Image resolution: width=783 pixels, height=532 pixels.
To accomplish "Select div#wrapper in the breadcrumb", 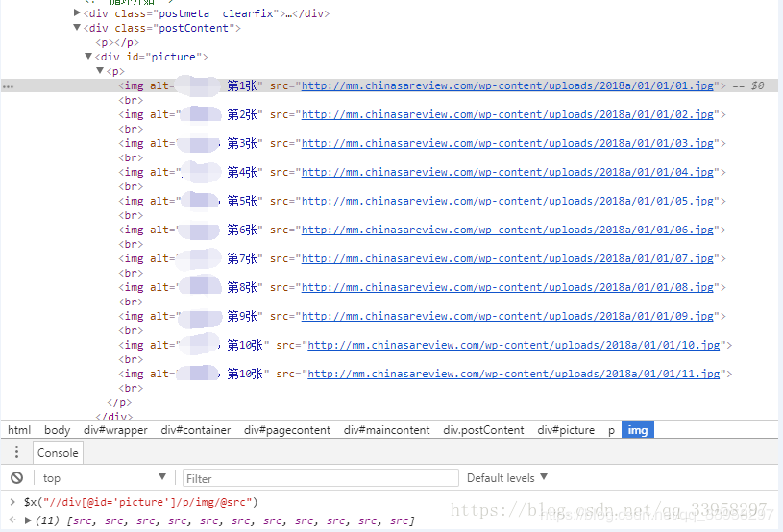I will 115,429.
